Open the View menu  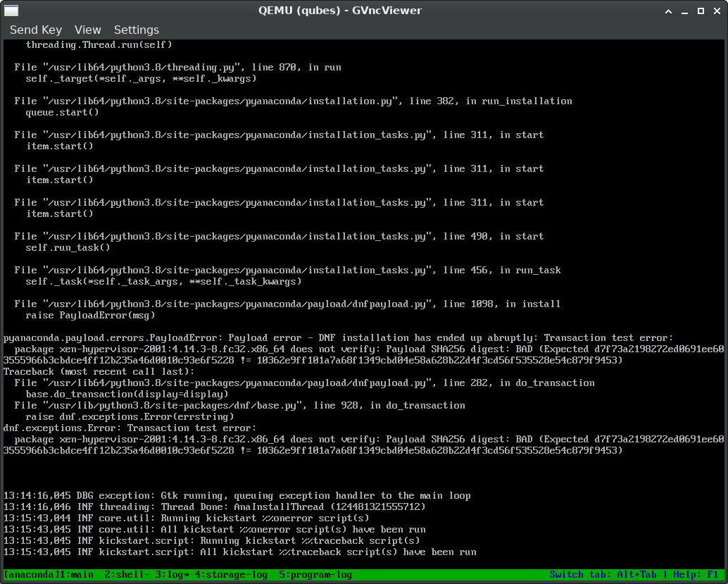(x=88, y=30)
